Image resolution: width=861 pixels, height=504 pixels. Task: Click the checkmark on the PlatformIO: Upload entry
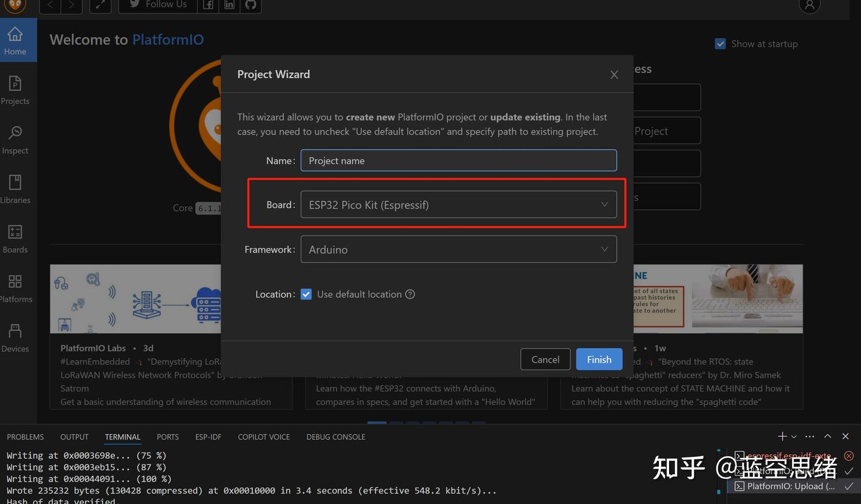coord(848,486)
